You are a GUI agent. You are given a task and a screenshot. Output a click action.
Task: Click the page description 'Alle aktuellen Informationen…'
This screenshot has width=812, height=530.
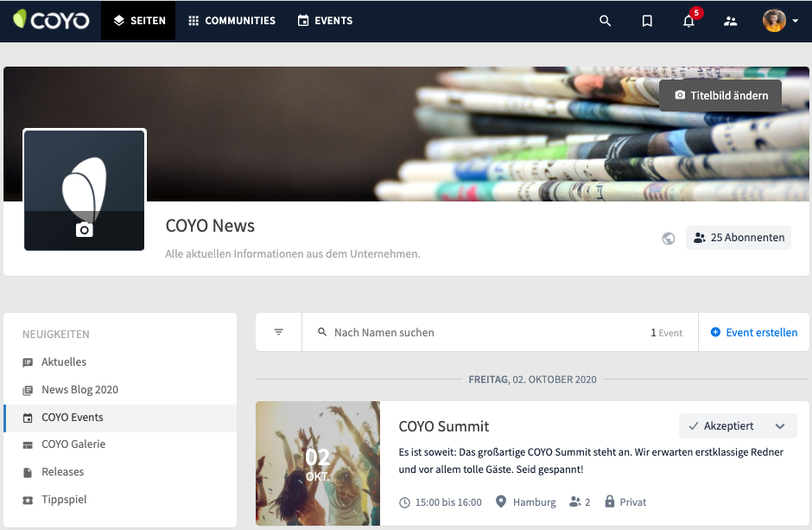(x=293, y=254)
